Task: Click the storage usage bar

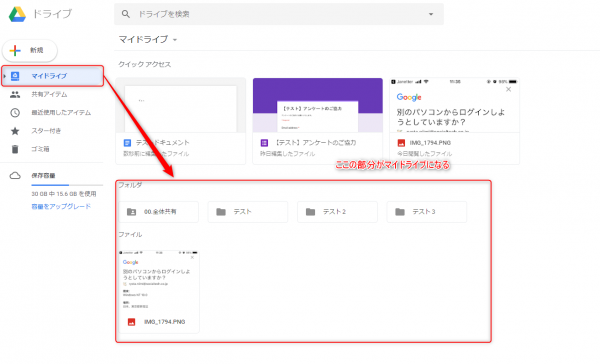Action: pyautogui.click(x=67, y=185)
